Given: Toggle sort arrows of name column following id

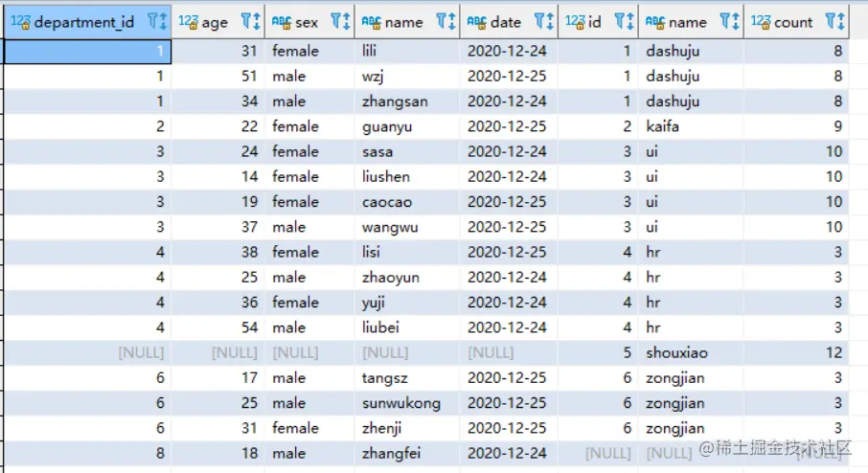Looking at the screenshot, I should pyautogui.click(x=735, y=22).
